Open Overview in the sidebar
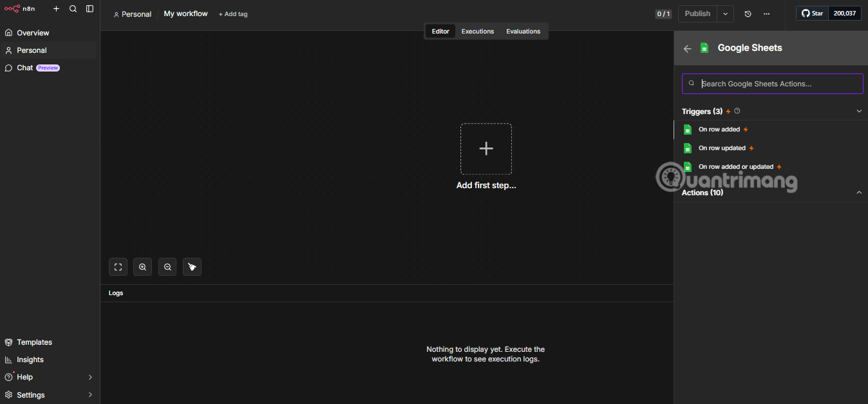This screenshot has height=404, width=868. pos(50,33)
